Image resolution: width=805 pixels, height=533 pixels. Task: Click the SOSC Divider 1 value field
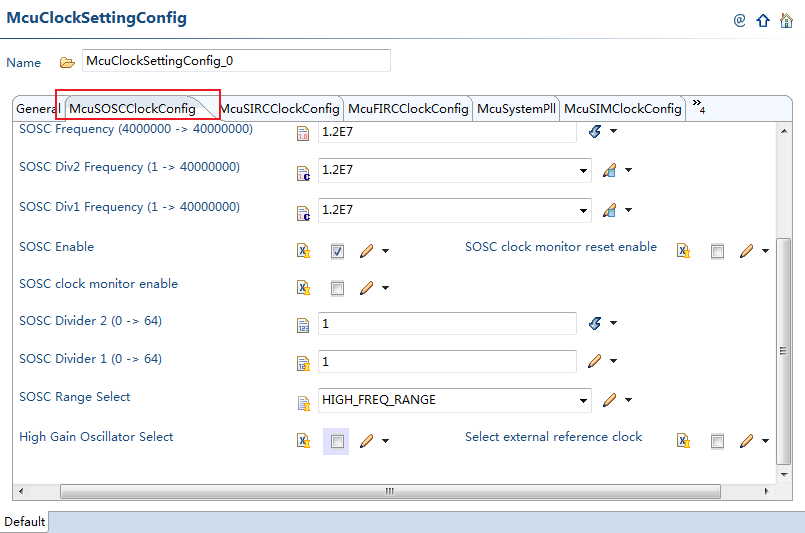[x=447, y=361]
